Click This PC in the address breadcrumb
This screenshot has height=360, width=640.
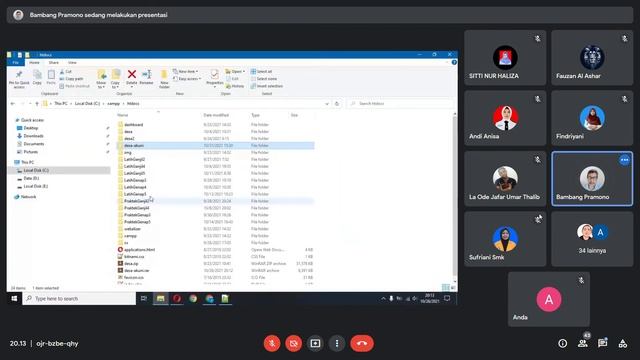tap(61, 104)
